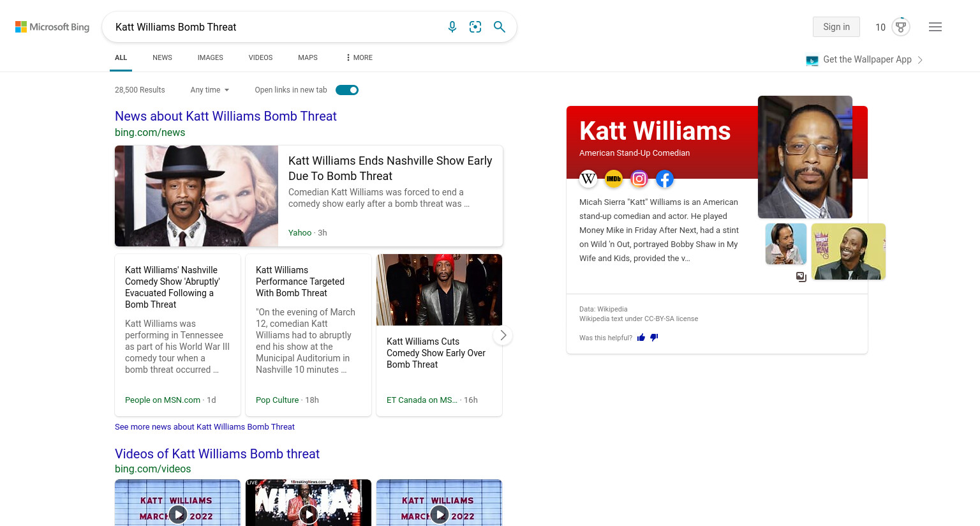Click the Microsoft Bing logo
Image resolution: width=980 pixels, height=526 pixels.
[x=52, y=27]
